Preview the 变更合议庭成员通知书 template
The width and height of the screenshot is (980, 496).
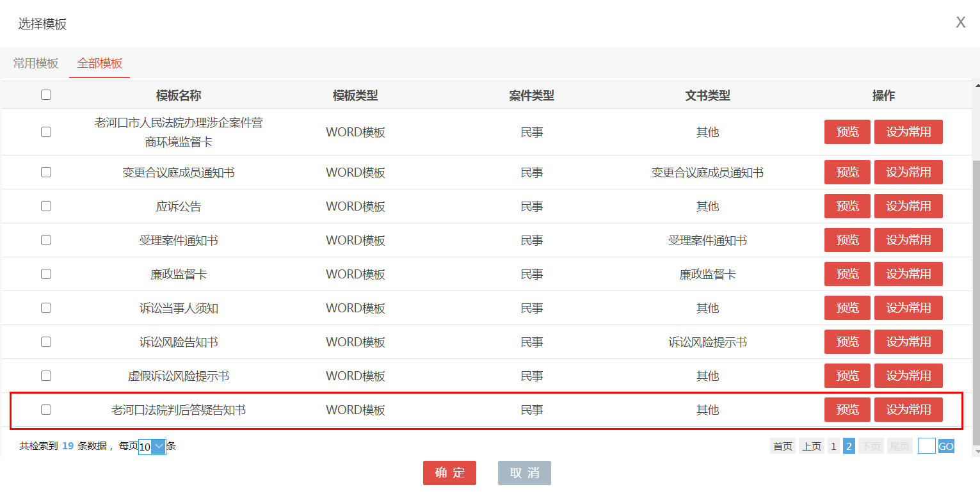(847, 172)
